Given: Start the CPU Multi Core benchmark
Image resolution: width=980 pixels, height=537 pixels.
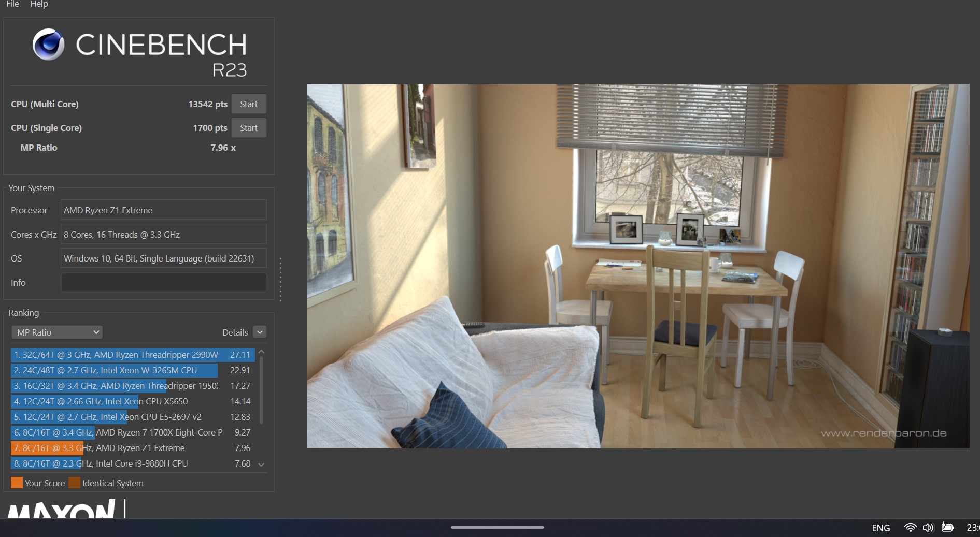Looking at the screenshot, I should click(249, 104).
